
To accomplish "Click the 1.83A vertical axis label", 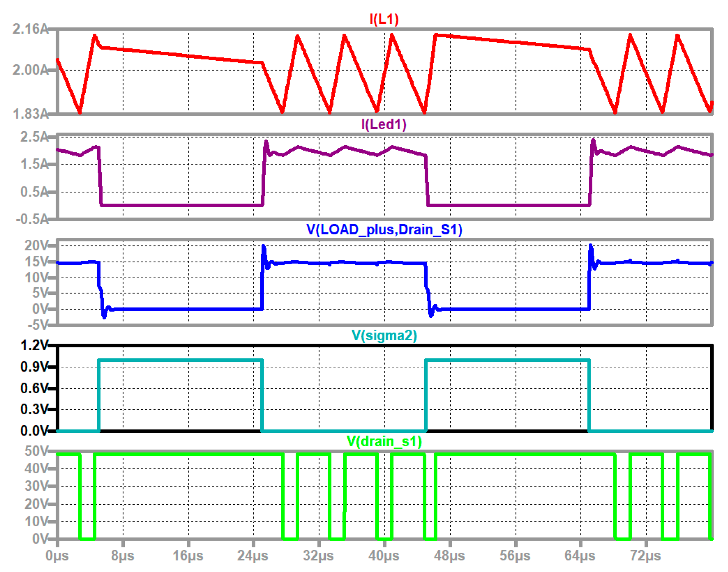I will [x=30, y=113].
